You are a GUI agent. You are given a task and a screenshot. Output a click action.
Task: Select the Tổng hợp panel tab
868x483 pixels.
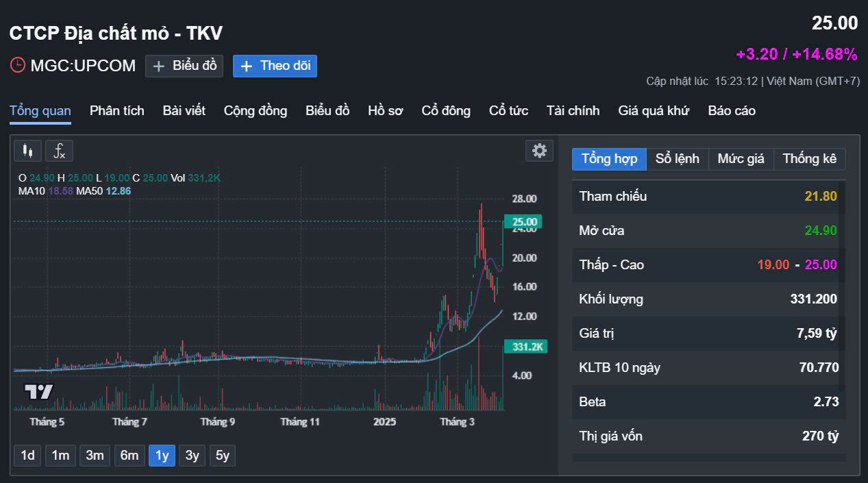[610, 159]
